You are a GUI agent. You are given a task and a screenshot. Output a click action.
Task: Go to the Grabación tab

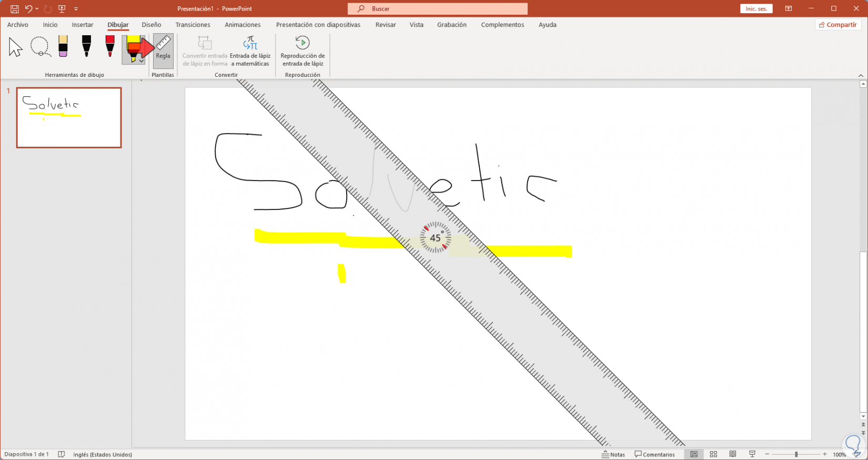pyautogui.click(x=452, y=25)
